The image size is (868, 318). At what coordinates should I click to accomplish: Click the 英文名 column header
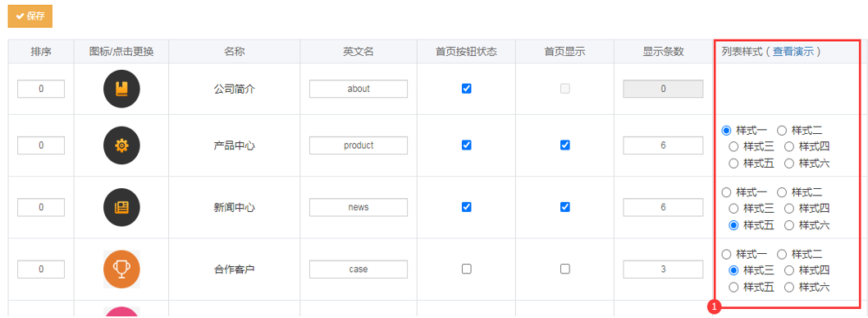point(359,52)
